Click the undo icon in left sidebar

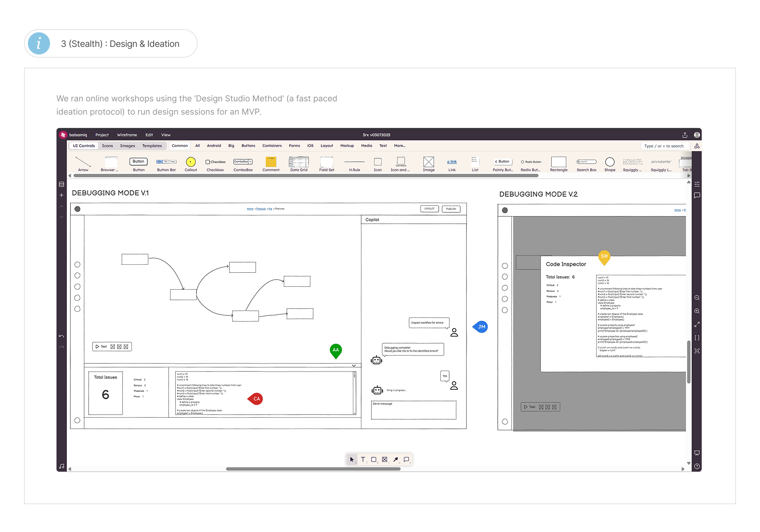pyautogui.click(x=62, y=337)
